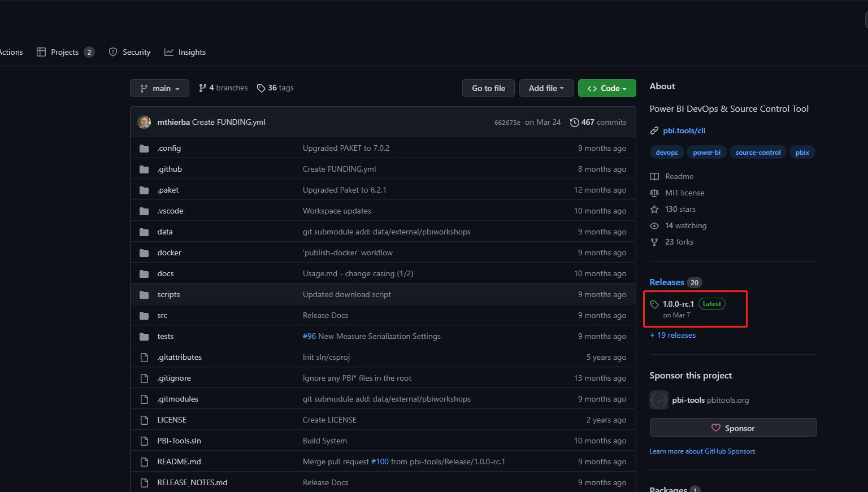868x492 pixels.
Task: Expand the Add file dropdown
Action: (545, 88)
